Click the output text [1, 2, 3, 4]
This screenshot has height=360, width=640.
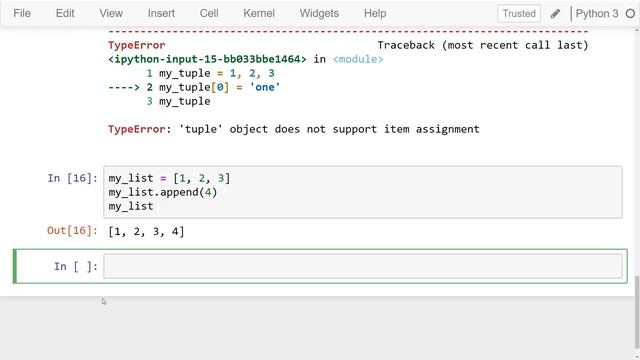[x=146, y=232]
